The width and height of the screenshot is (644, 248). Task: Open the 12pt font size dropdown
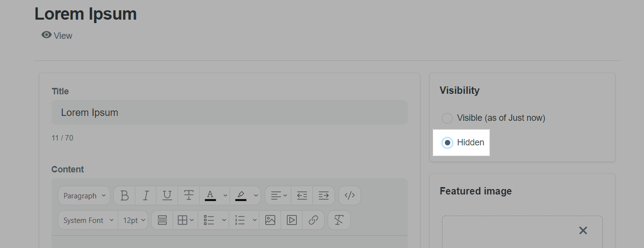click(134, 220)
